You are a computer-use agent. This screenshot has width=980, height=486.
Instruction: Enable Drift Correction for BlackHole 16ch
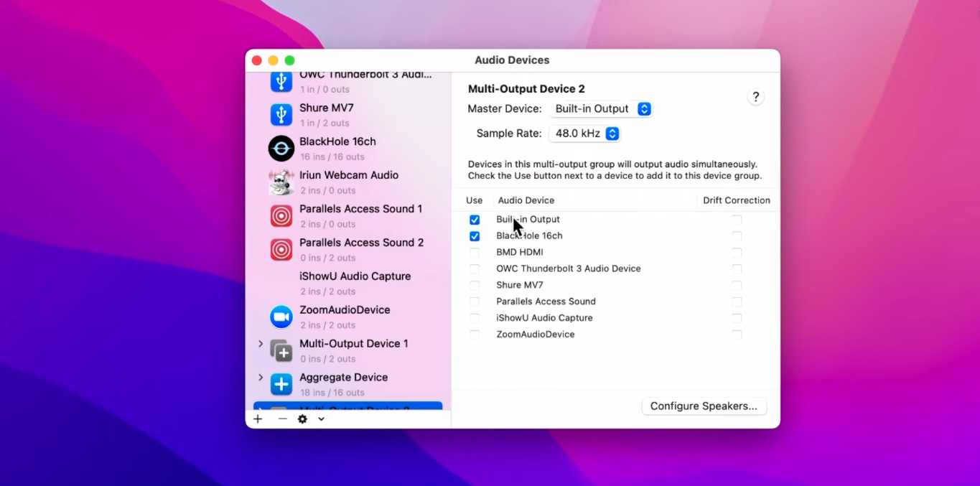737,235
